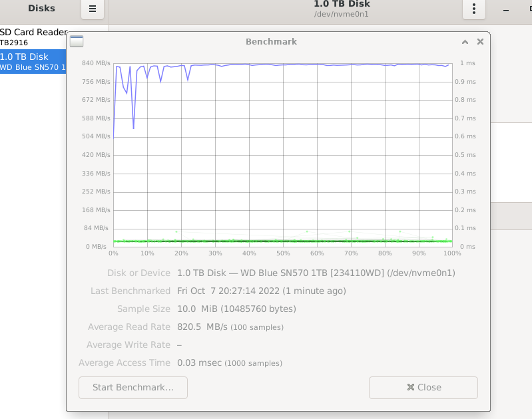Screen dimensions: 532x419
Task: Click the Benchmark dialog title bar
Action: (x=271, y=42)
